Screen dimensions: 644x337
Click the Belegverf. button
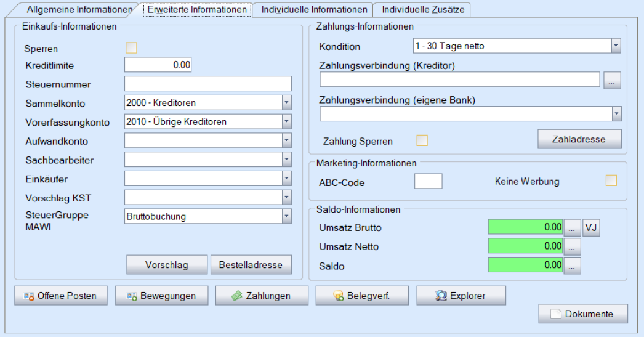click(x=362, y=296)
